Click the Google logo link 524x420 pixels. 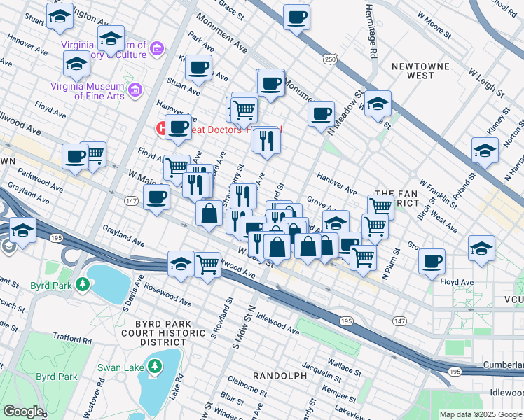coord(23,412)
